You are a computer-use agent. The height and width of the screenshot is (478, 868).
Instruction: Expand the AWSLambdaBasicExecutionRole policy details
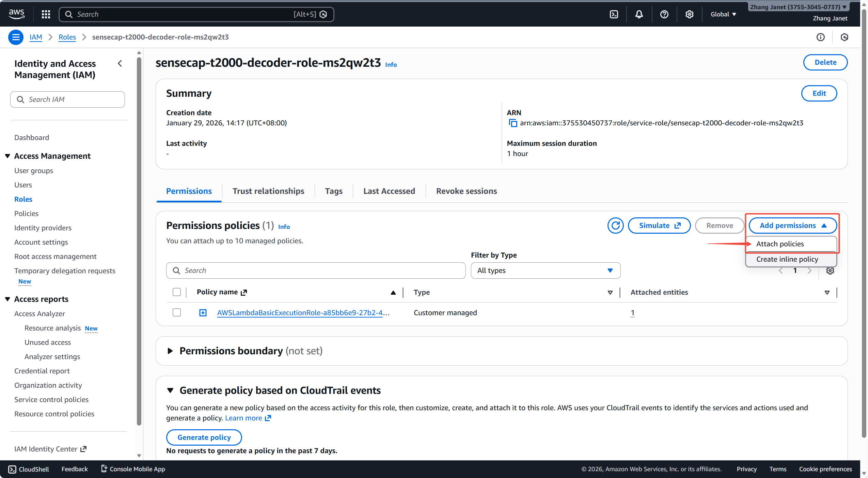click(203, 313)
